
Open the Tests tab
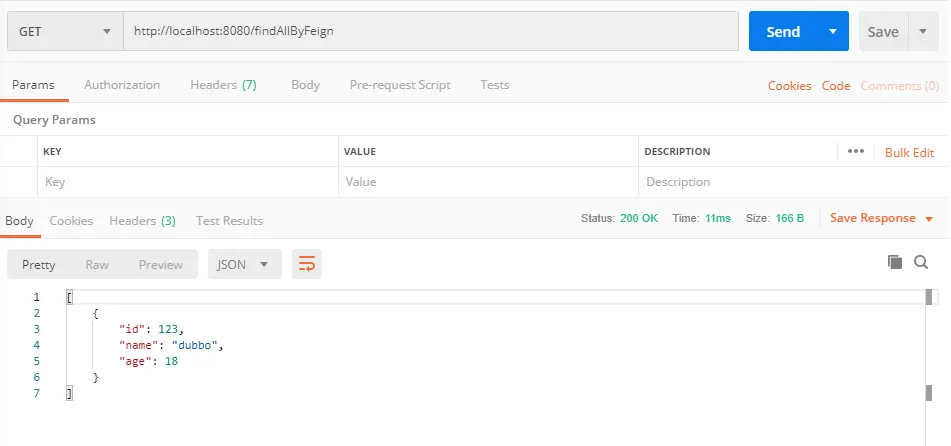[495, 85]
